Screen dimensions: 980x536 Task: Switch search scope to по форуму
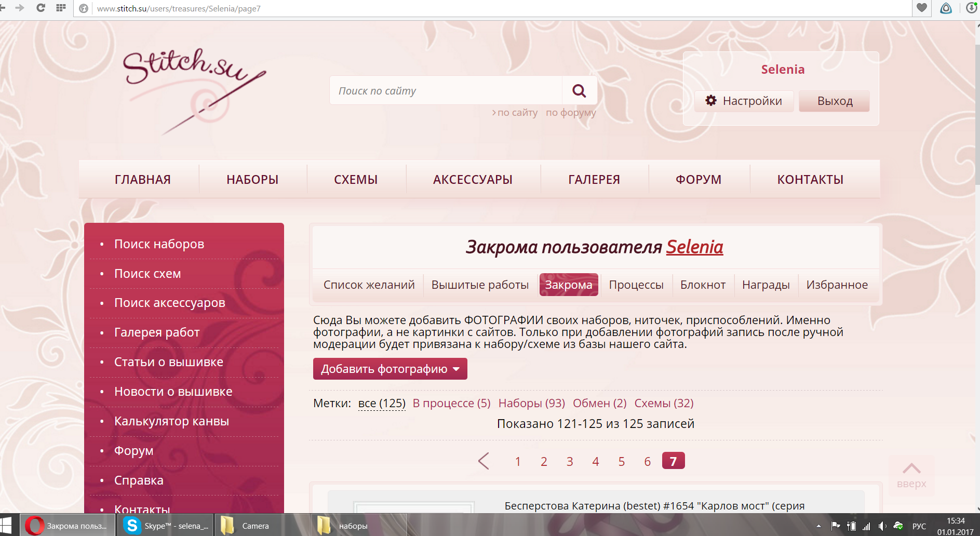coord(571,113)
